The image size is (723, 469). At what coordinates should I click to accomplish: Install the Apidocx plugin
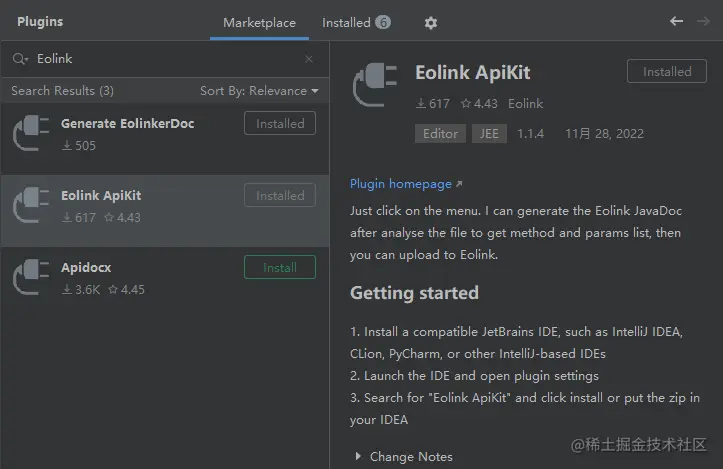(280, 267)
